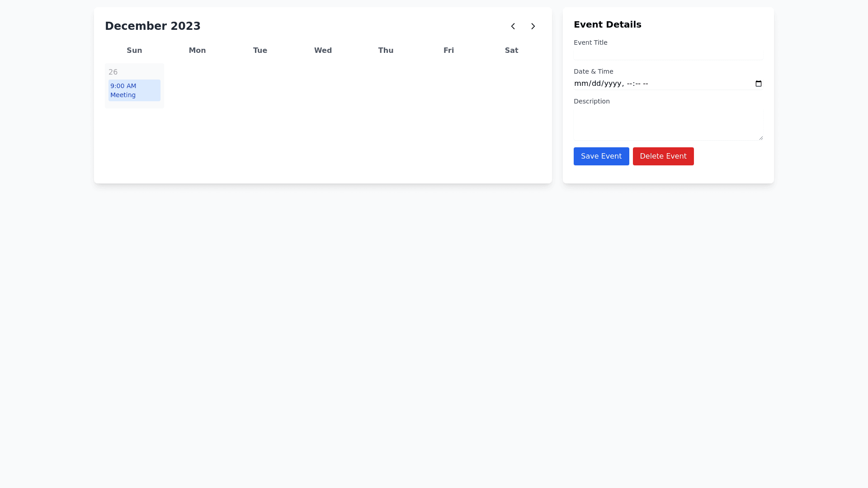The width and height of the screenshot is (868, 488).
Task: Click the Thu weekday label
Action: pos(385,50)
